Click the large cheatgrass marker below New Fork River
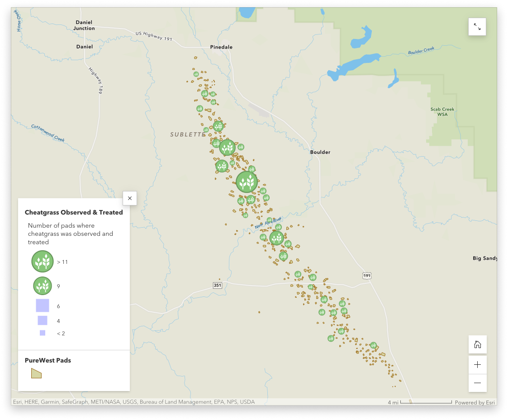 click(276, 238)
